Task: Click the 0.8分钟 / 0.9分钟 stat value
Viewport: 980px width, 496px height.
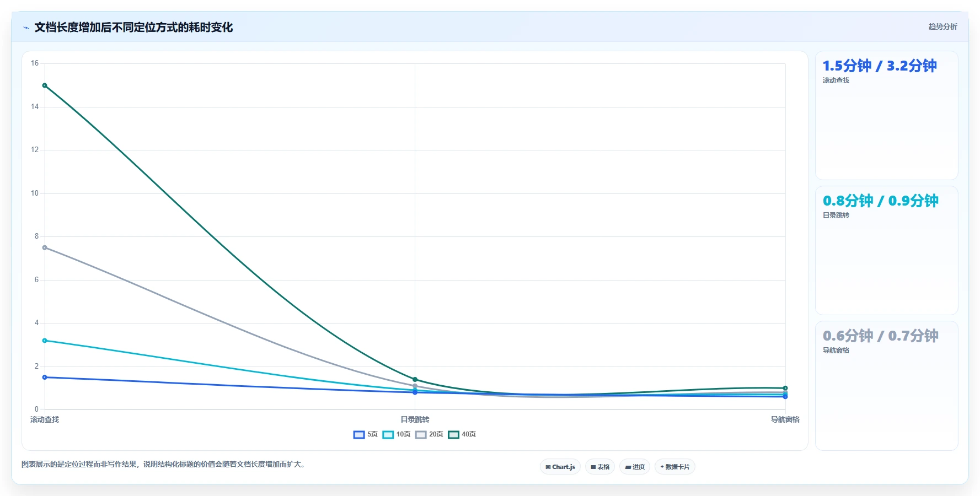Action: [x=880, y=201]
